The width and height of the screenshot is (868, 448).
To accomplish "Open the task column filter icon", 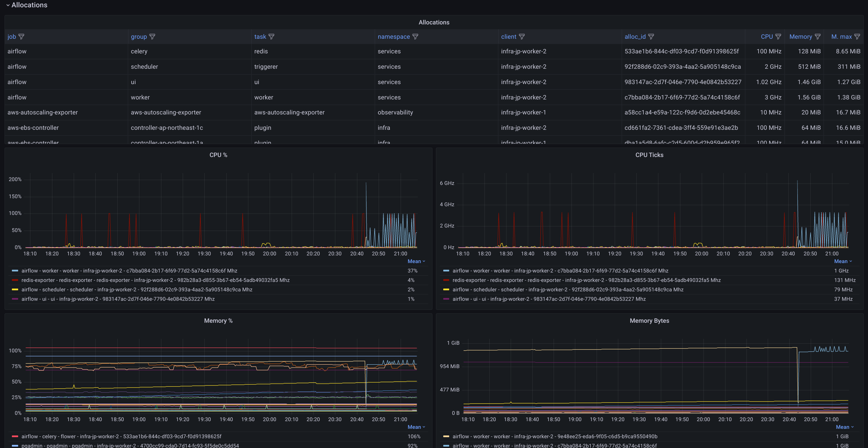I will (271, 37).
